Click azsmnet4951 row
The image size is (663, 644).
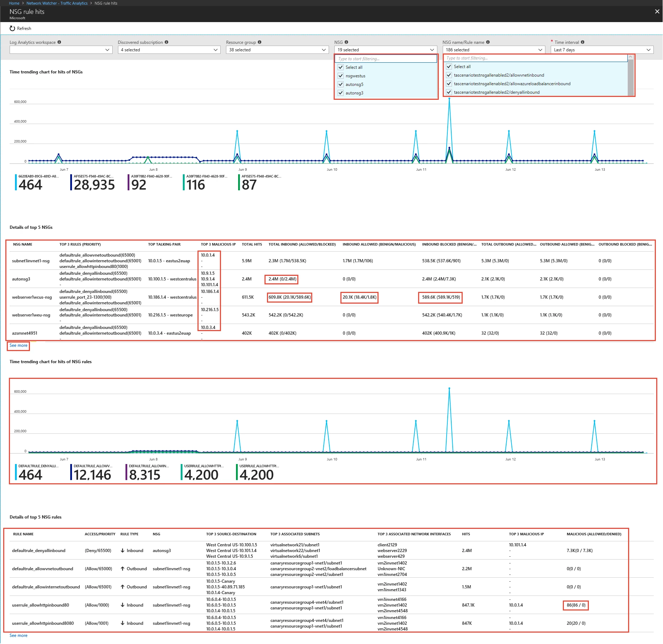point(331,333)
